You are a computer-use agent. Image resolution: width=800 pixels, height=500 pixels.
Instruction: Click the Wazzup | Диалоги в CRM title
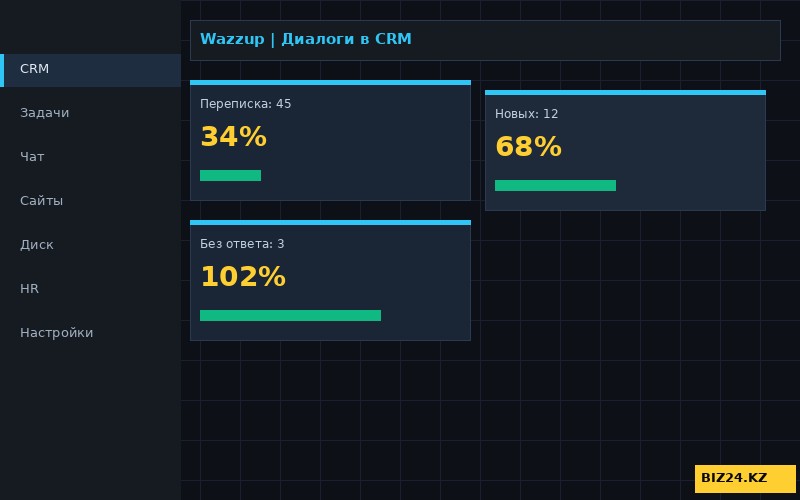[306, 39]
